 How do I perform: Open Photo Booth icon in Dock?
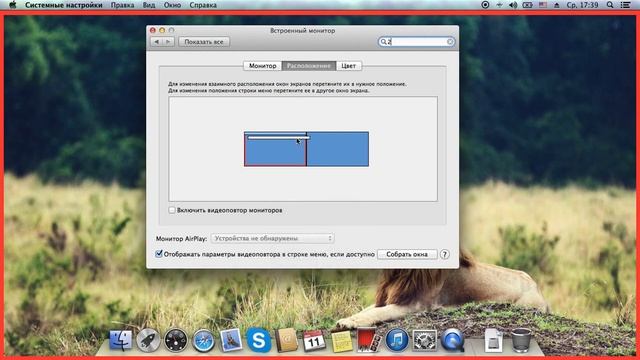click(x=369, y=340)
